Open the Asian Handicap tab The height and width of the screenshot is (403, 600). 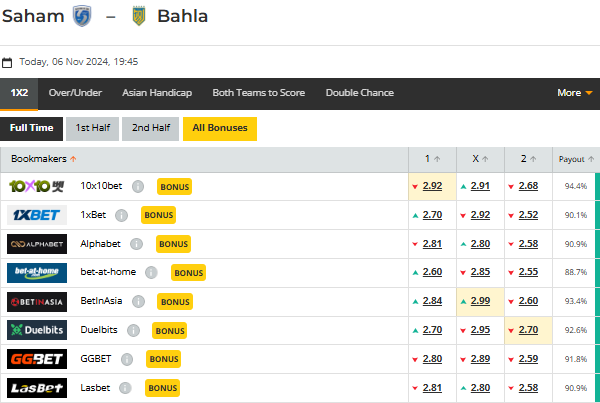tap(157, 93)
